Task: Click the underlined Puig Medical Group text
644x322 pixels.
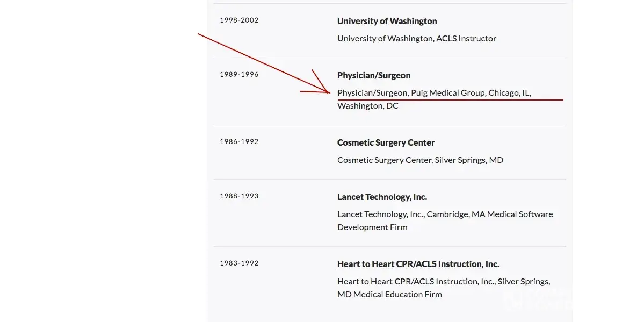Action: tap(448, 92)
